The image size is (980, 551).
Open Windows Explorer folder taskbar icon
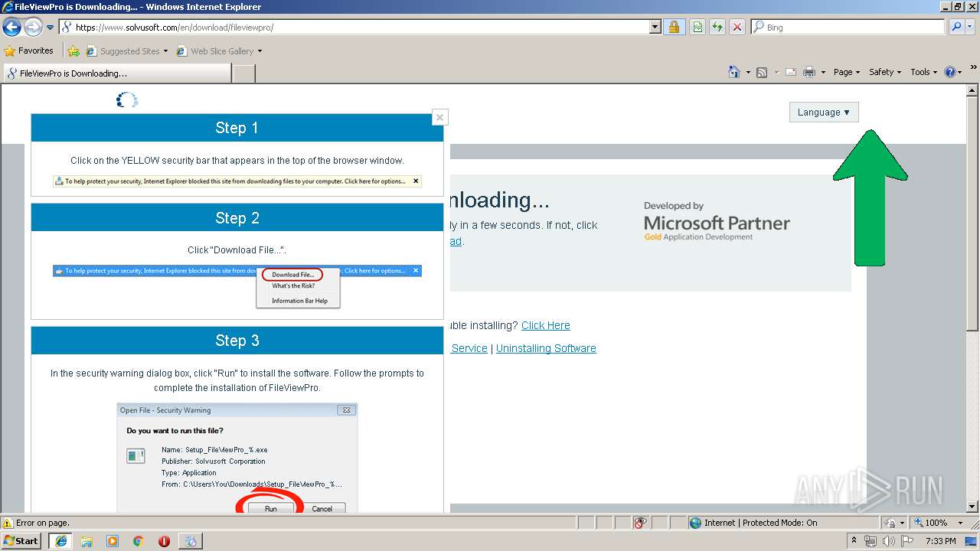coord(87,541)
